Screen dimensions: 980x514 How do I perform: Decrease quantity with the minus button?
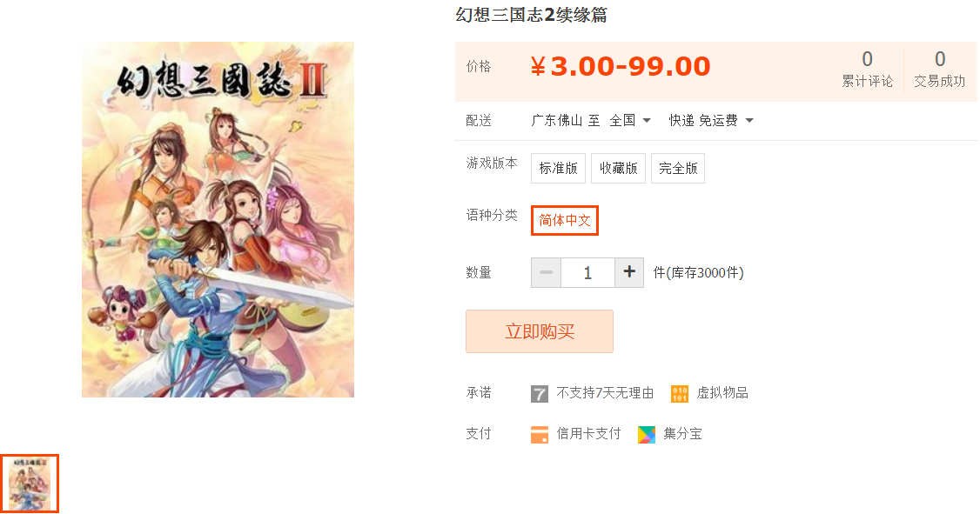pos(547,272)
